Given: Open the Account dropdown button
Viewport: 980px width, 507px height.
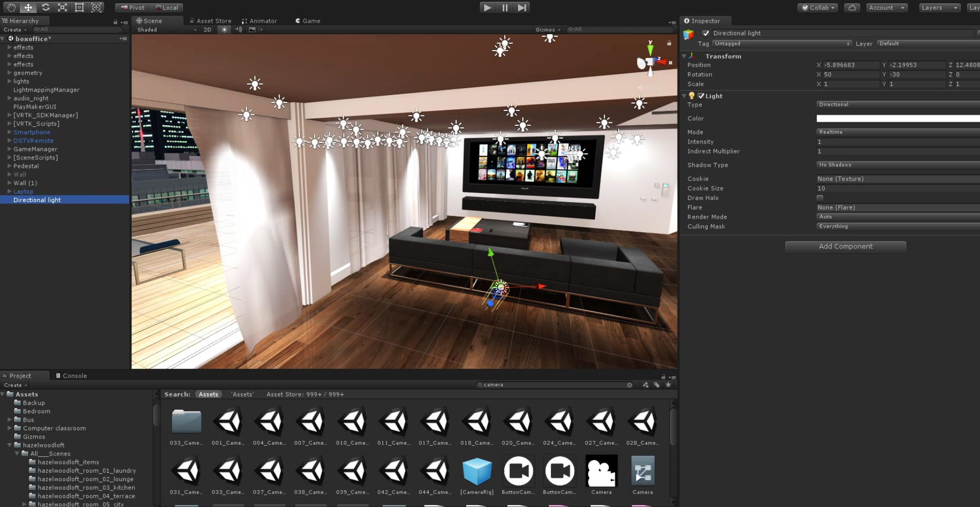Looking at the screenshot, I should [x=886, y=7].
